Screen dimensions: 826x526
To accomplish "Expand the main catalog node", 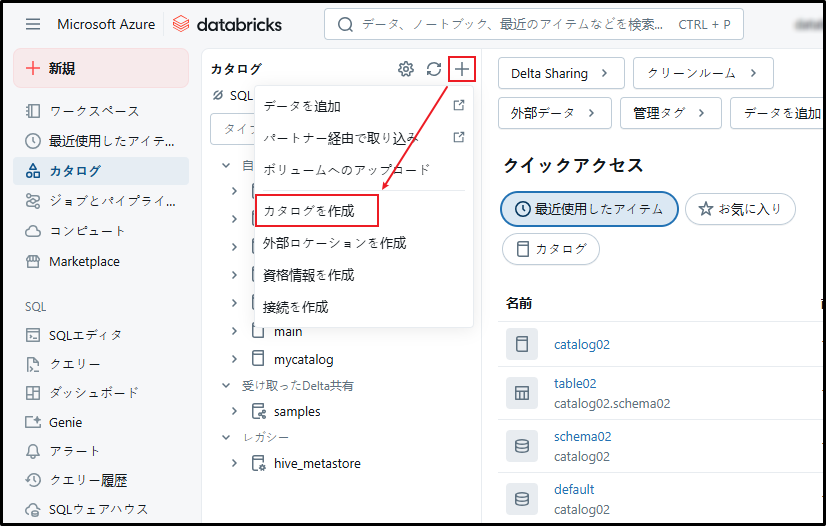I will [234, 331].
